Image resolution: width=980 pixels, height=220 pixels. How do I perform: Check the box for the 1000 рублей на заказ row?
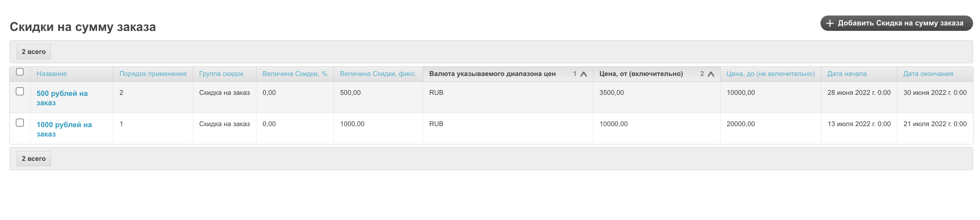coord(20,123)
